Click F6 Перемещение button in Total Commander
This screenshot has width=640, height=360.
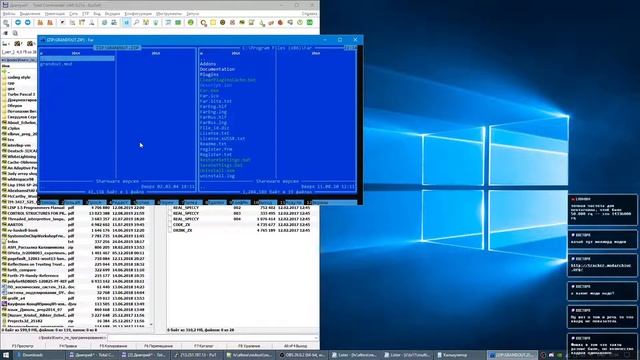pyautogui.click(x=159, y=346)
